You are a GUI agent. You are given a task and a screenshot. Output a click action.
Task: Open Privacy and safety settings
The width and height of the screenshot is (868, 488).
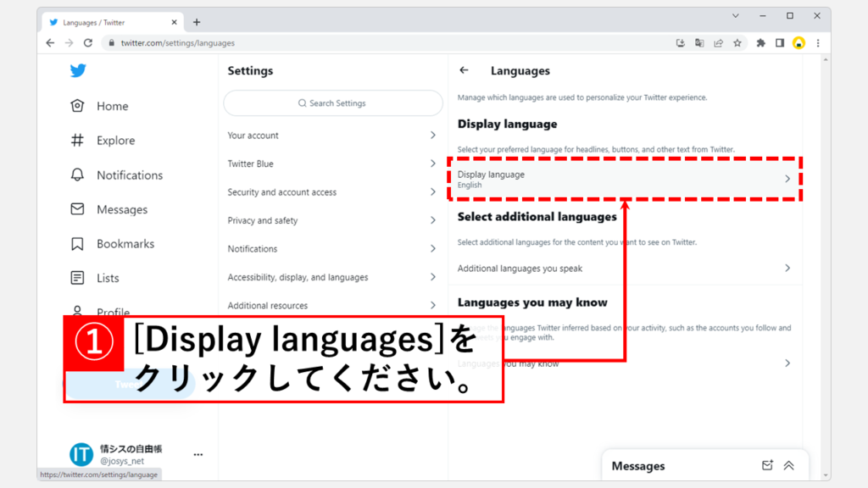(332, 220)
